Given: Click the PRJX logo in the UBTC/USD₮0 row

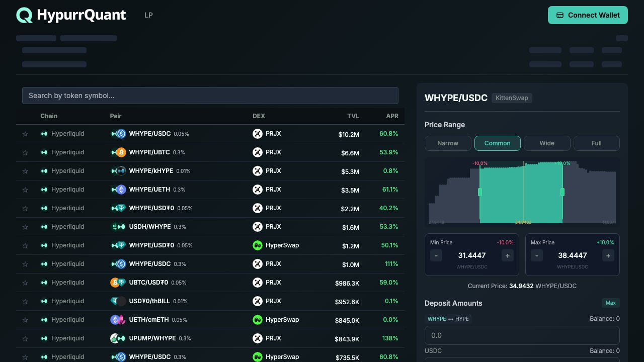Looking at the screenshot, I should pos(258,283).
